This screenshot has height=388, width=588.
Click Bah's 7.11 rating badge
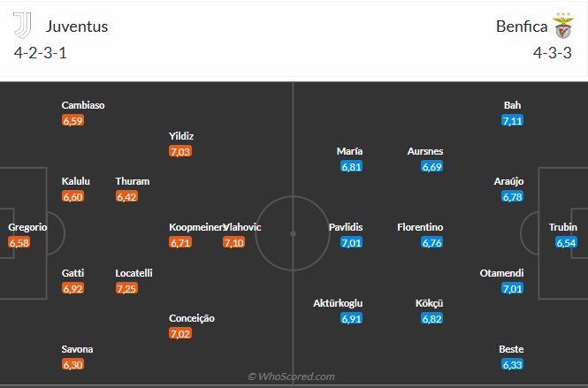pyautogui.click(x=512, y=120)
